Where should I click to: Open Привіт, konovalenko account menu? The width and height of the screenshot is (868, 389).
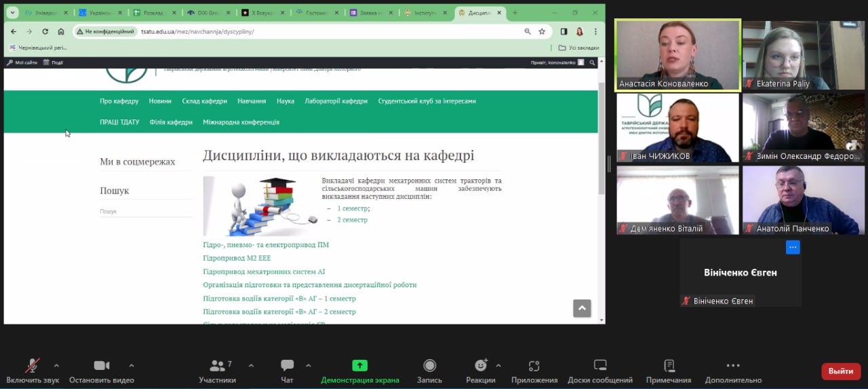click(557, 62)
